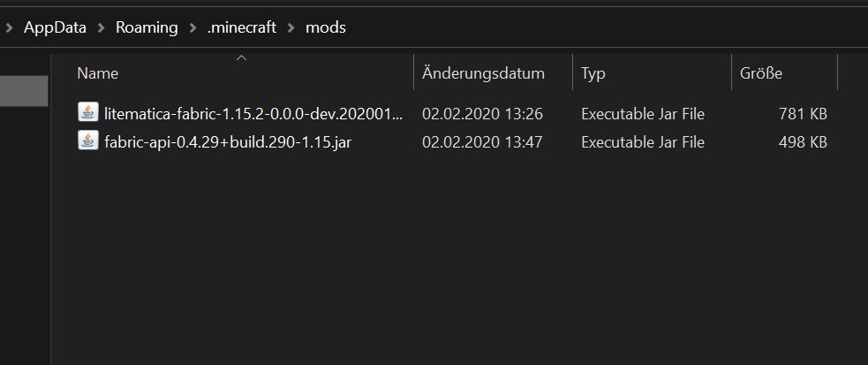This screenshot has height=365, width=868.
Task: Go to the Roaming folder breadcrumb
Action: pyautogui.click(x=146, y=27)
